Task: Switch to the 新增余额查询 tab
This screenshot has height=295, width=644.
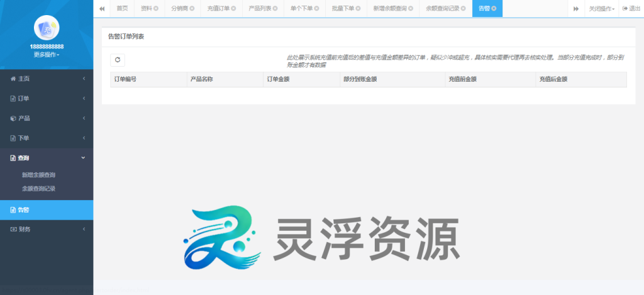Action: (x=390, y=9)
